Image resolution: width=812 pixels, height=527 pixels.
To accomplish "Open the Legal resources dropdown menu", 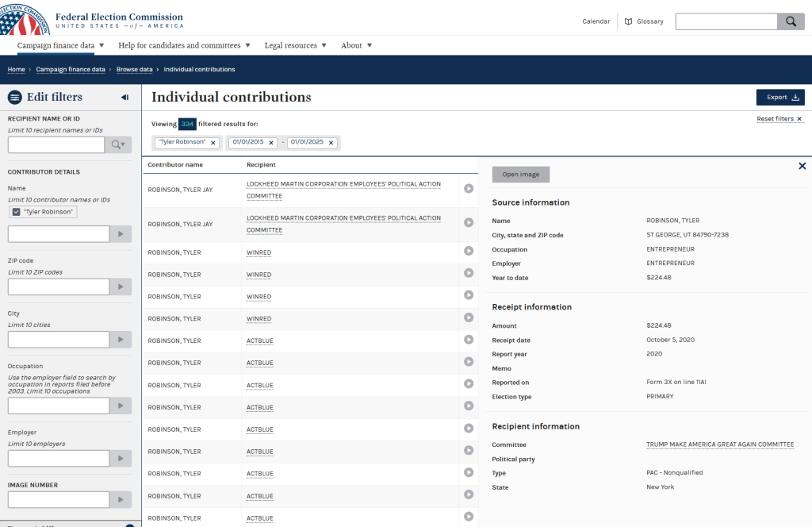I will tap(295, 45).
